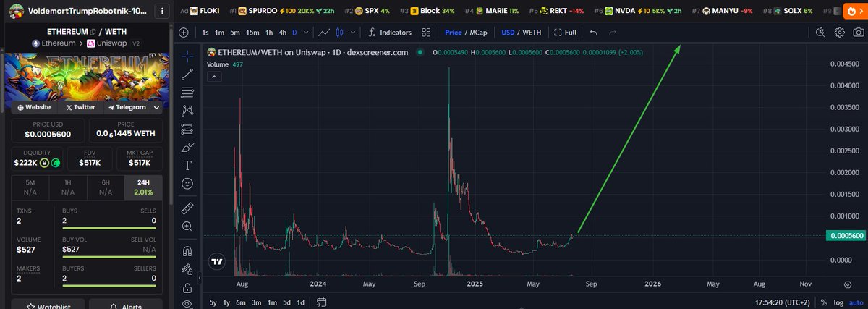Enter Full screen chart mode
The image size is (868, 309).
(565, 33)
